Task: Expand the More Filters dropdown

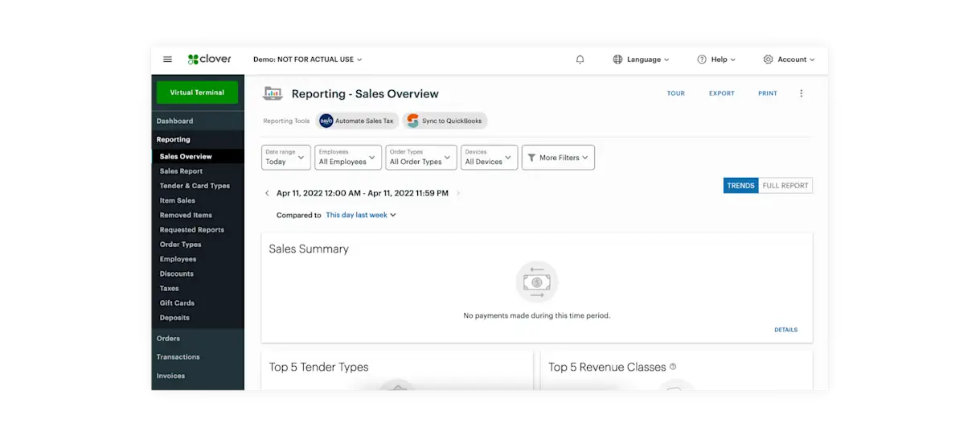Action: tap(558, 158)
